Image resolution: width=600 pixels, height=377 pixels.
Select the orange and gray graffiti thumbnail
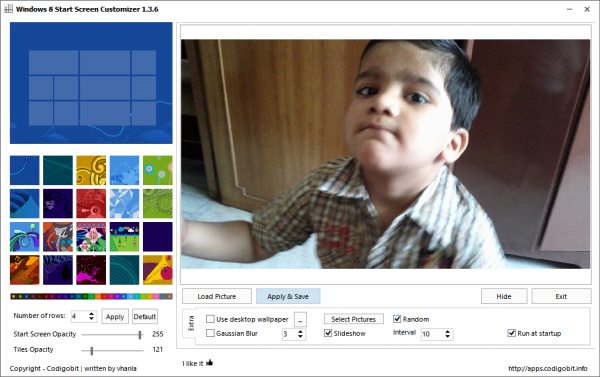pos(58,237)
